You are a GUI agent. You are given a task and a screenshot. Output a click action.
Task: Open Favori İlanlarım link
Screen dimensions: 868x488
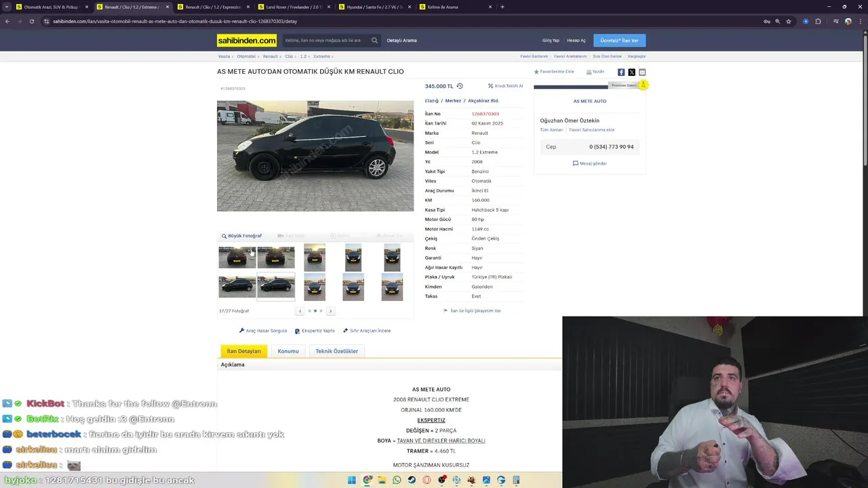(x=534, y=56)
